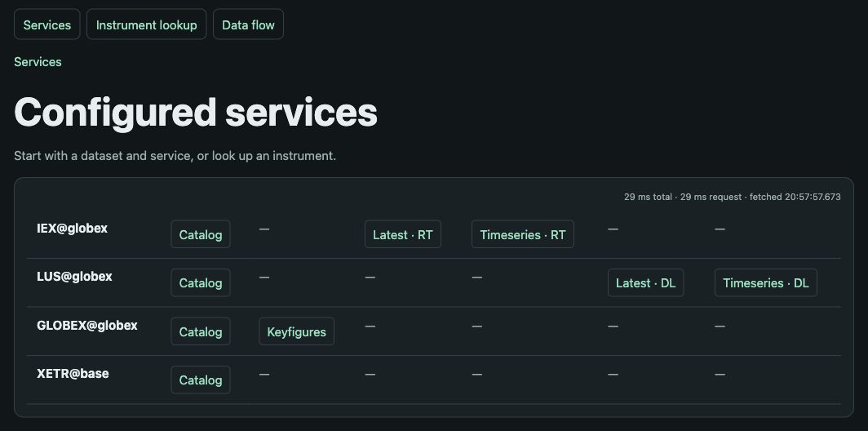Select the GLOBEX@globex dataset name
The height and width of the screenshot is (431, 868).
pyautogui.click(x=87, y=325)
